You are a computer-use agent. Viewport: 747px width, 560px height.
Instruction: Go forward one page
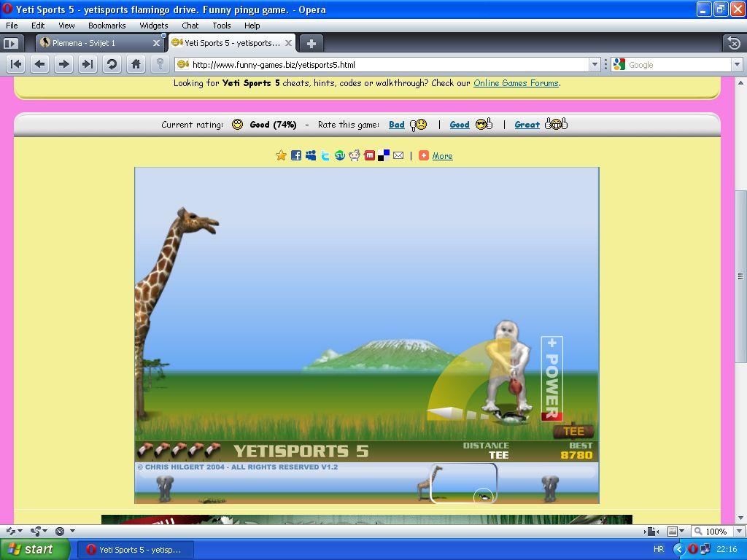point(63,64)
